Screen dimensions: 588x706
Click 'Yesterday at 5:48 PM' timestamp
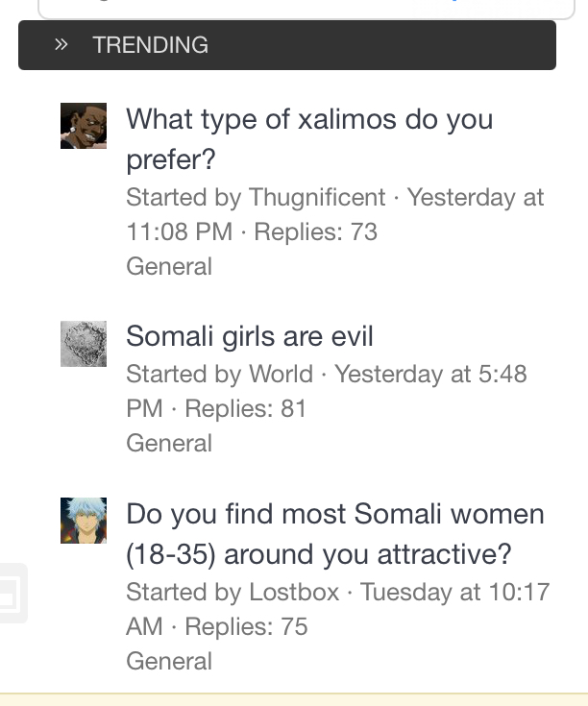pyautogui.click(x=327, y=391)
